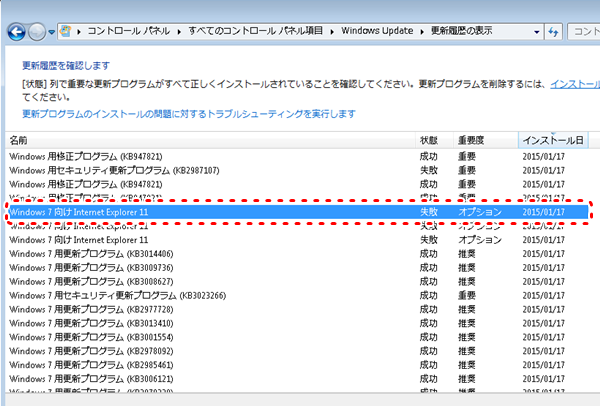Select 更新履歴の表示 breadcrumb segment
The height and width of the screenshot is (406, 600).
[461, 31]
